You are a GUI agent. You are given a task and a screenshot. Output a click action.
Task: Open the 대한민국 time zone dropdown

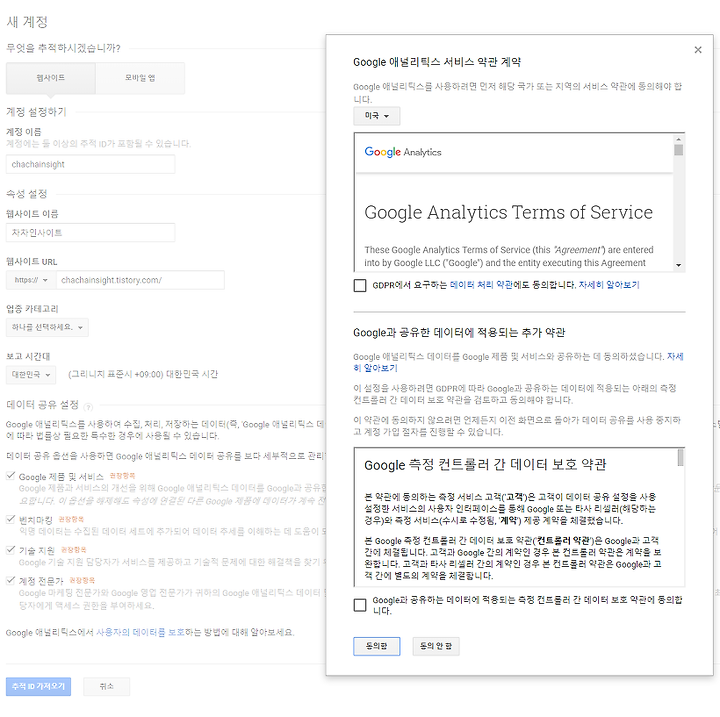(31, 374)
